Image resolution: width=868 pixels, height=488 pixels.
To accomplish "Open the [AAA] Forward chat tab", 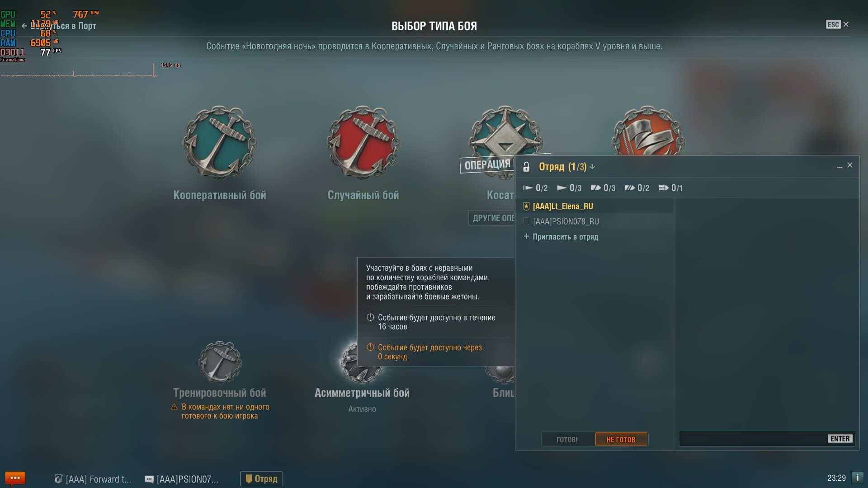I will [x=93, y=479].
